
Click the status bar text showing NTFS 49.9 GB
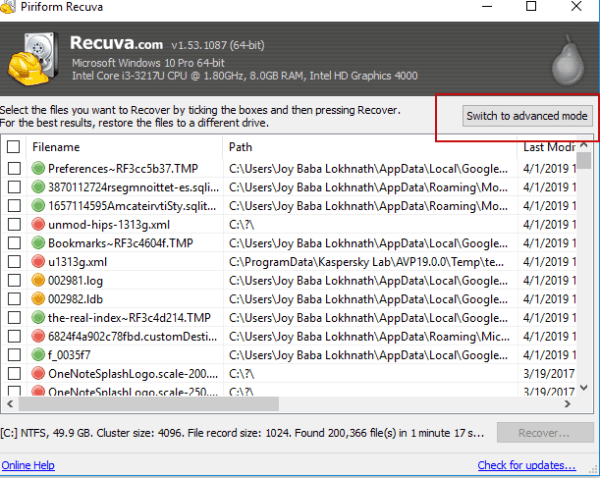(x=242, y=433)
